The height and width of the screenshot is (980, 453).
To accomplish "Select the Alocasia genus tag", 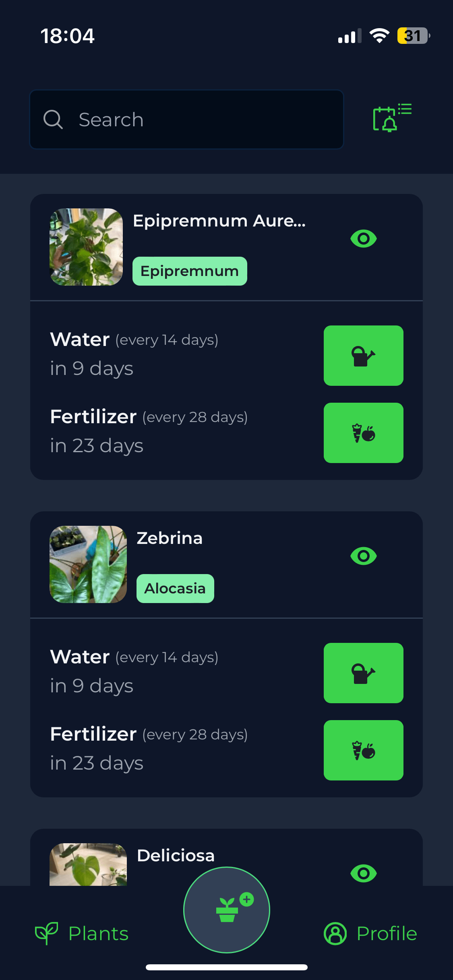I will click(175, 589).
